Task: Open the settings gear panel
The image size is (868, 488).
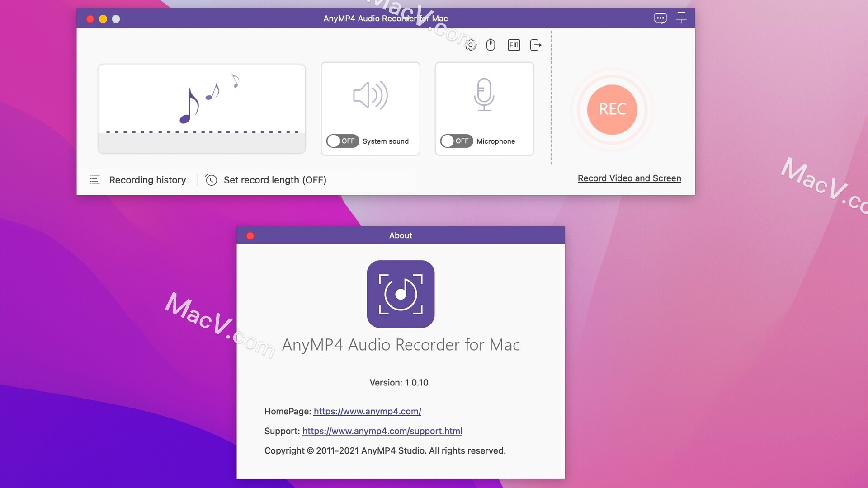Action: tap(470, 44)
